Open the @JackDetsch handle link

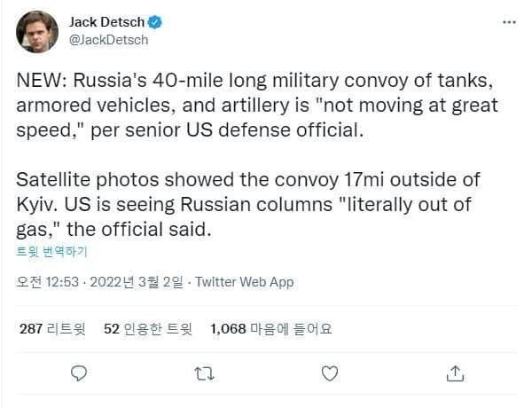tap(108, 40)
